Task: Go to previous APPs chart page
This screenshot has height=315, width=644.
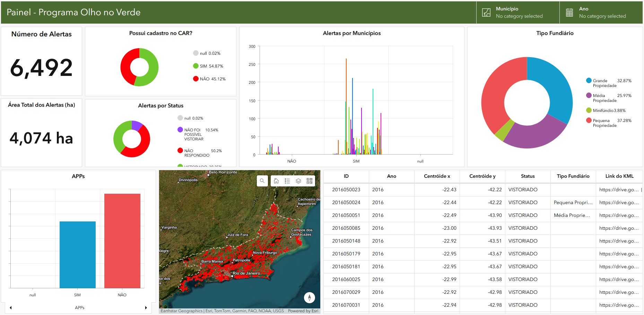Action: (11, 308)
